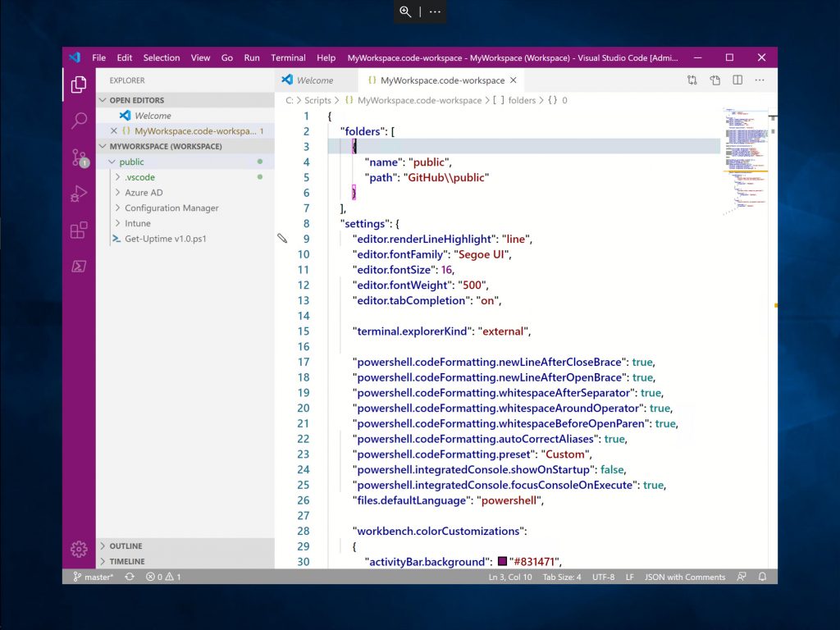Image resolution: width=840 pixels, height=630 pixels.
Task: Switch to the Welcome tab
Action: click(316, 80)
